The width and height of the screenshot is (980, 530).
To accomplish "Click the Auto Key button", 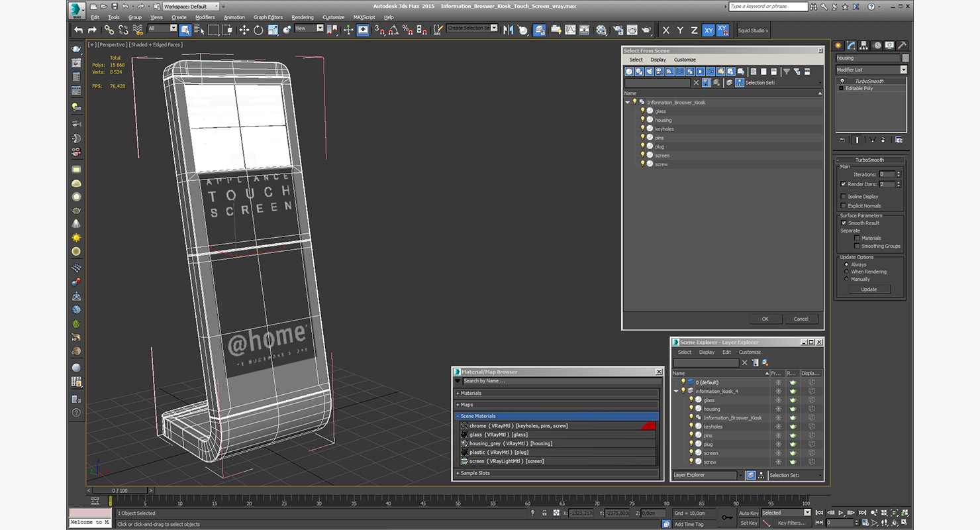I will click(x=748, y=513).
